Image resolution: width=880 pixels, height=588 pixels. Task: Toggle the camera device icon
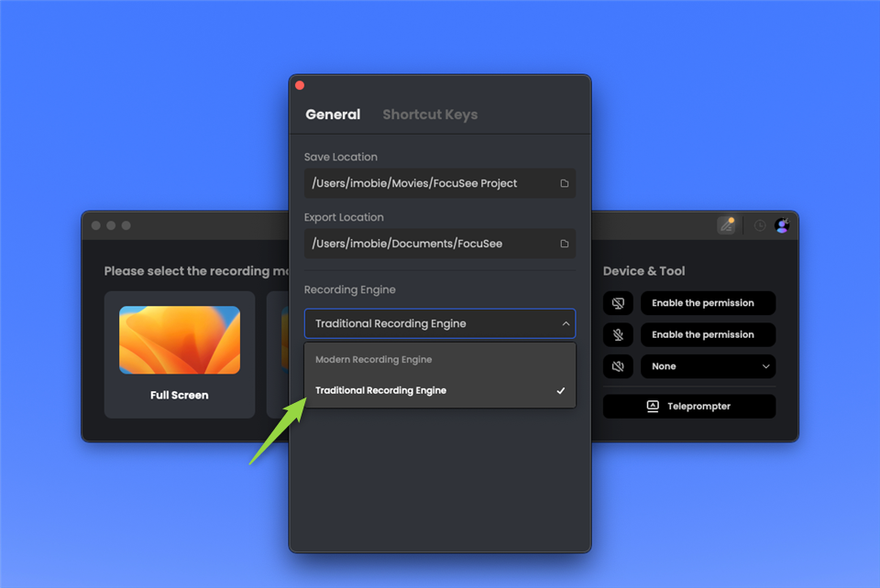click(x=618, y=303)
